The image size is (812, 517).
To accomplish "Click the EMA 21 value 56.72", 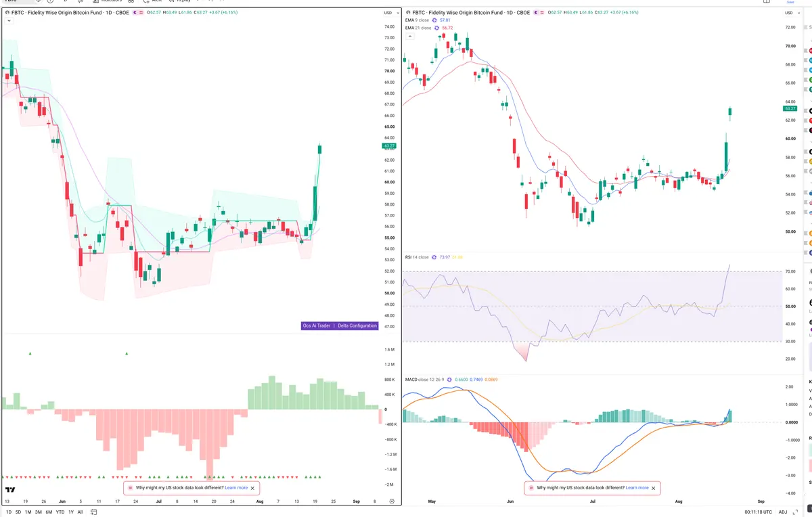I will tap(447, 28).
